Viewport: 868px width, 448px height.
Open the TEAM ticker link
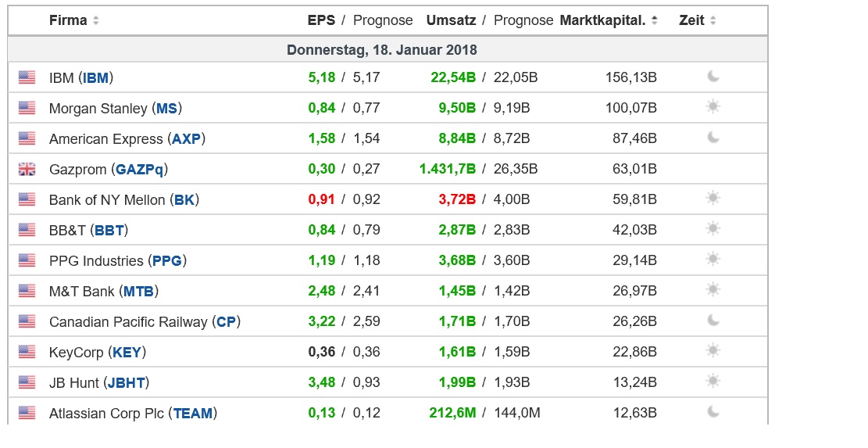193,413
